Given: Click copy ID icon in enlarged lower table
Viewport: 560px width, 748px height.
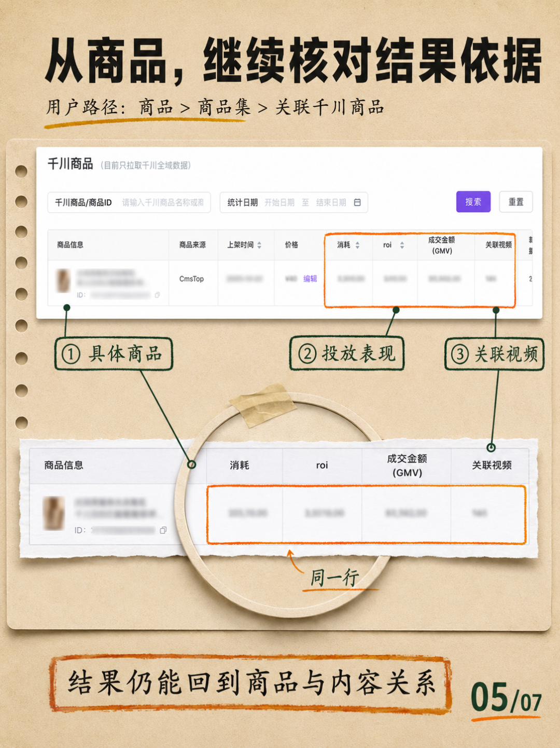Looking at the screenshot, I should (x=163, y=530).
